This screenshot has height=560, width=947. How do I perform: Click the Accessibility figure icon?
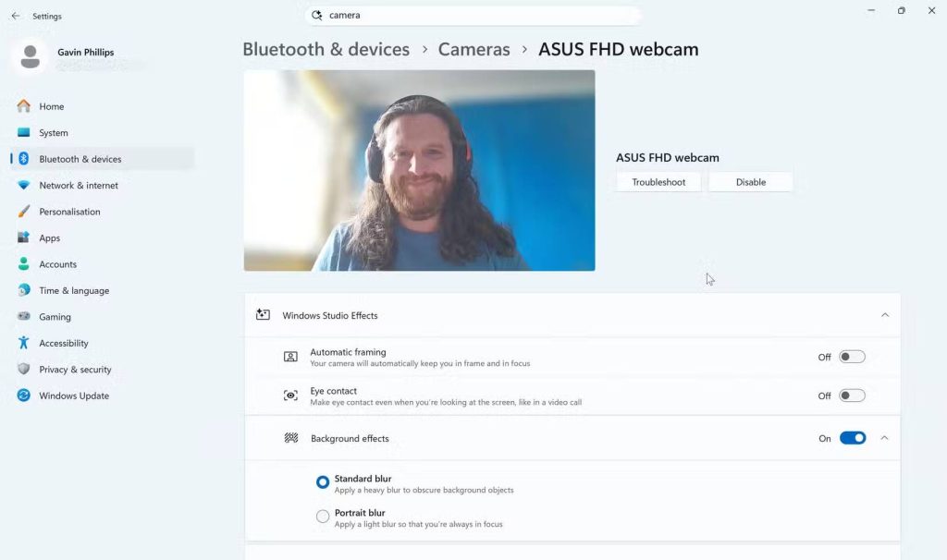(x=23, y=343)
